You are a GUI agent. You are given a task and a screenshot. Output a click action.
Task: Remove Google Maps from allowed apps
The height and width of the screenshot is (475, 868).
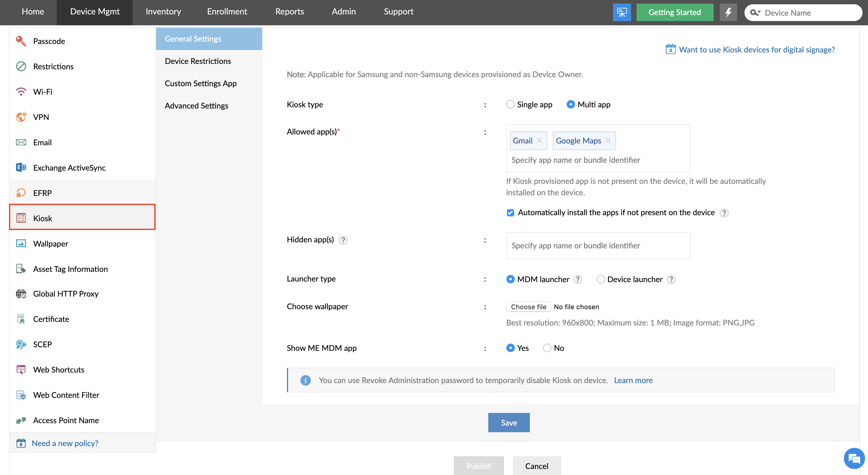click(x=608, y=141)
